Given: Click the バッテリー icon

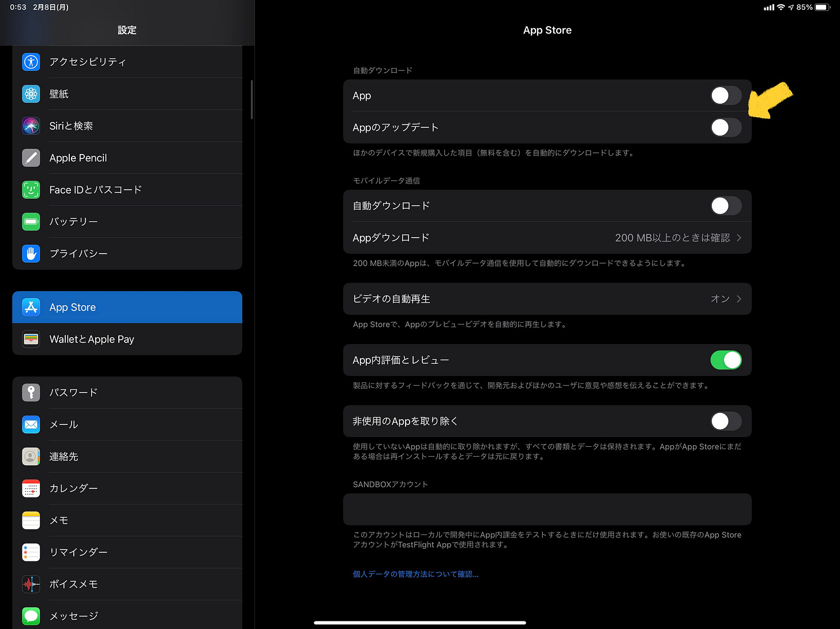Looking at the screenshot, I should [x=31, y=221].
